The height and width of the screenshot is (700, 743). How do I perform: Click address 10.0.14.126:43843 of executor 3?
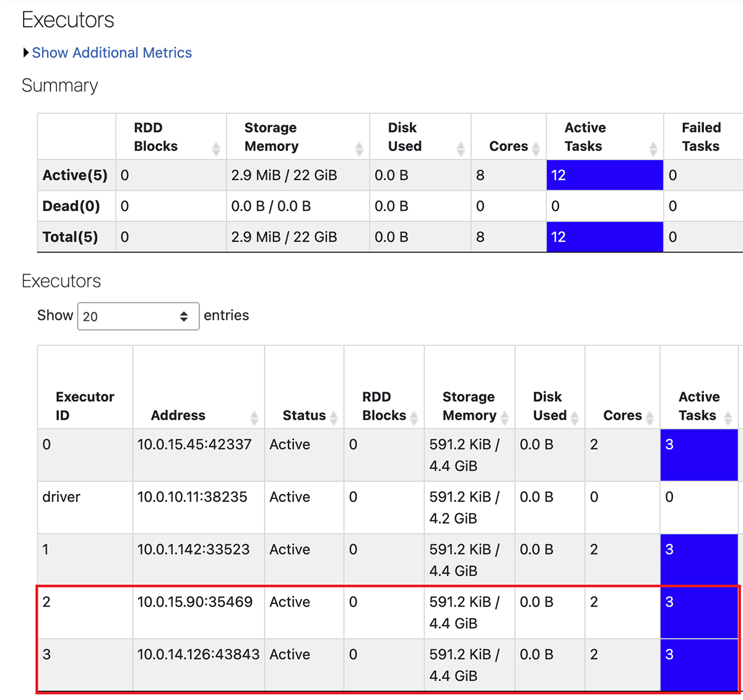click(x=198, y=655)
